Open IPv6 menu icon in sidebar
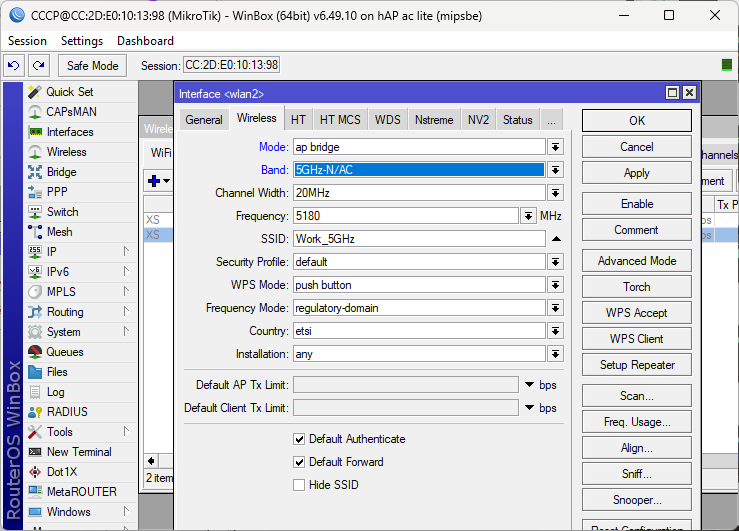The height and width of the screenshot is (531, 739). point(35,272)
